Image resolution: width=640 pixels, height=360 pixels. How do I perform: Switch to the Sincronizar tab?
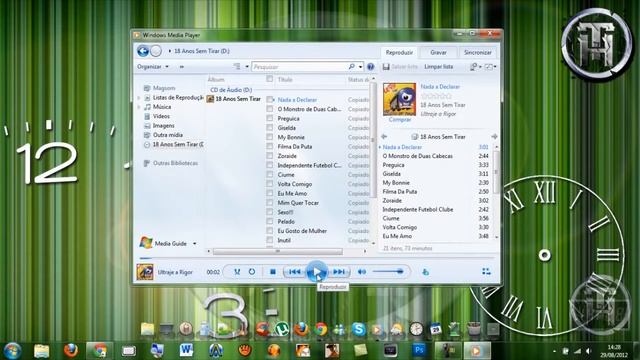(478, 53)
